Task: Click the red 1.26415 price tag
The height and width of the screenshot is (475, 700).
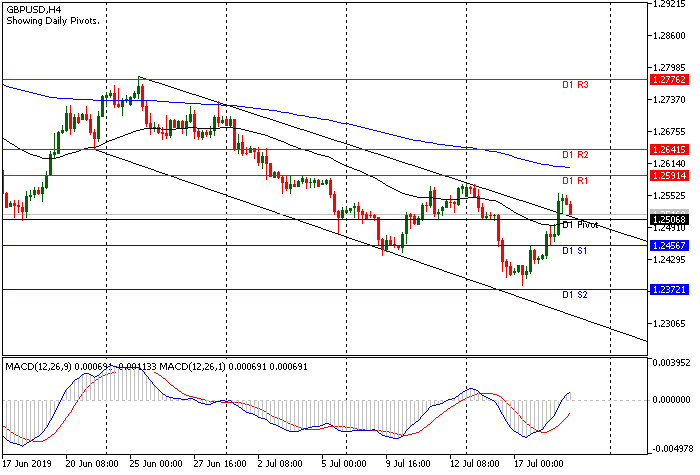Action: click(x=667, y=149)
